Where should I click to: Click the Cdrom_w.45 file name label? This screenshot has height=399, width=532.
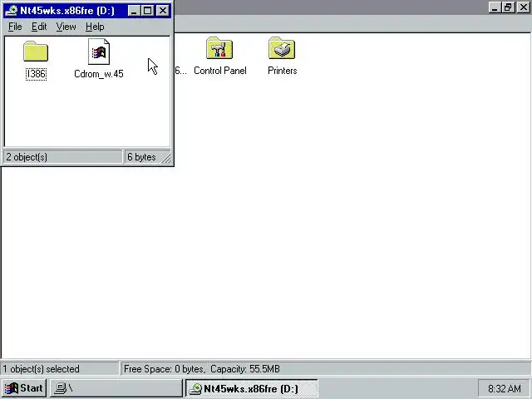(x=99, y=74)
